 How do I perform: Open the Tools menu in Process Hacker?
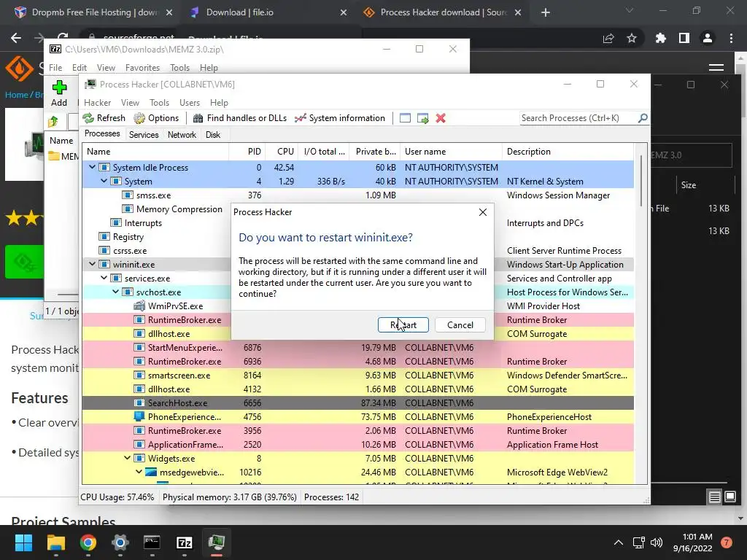click(159, 102)
